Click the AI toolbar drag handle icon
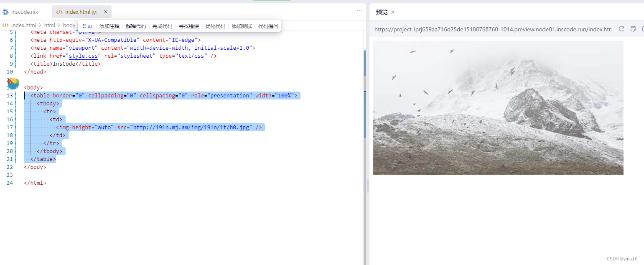This screenshot has height=265, width=644. pos(84,26)
